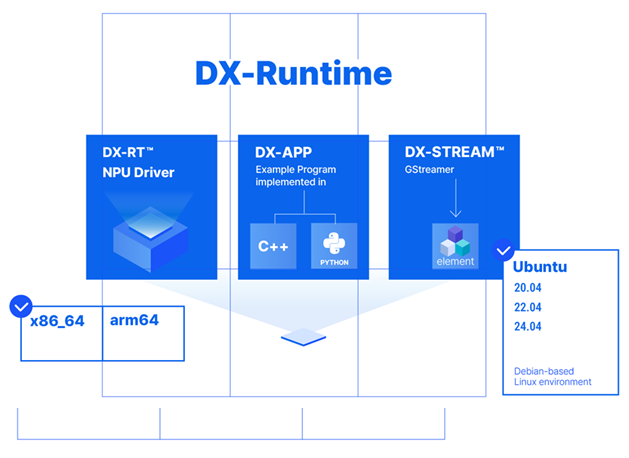Click the C++ language tile
This screenshot has width=629, height=458.
point(273,246)
